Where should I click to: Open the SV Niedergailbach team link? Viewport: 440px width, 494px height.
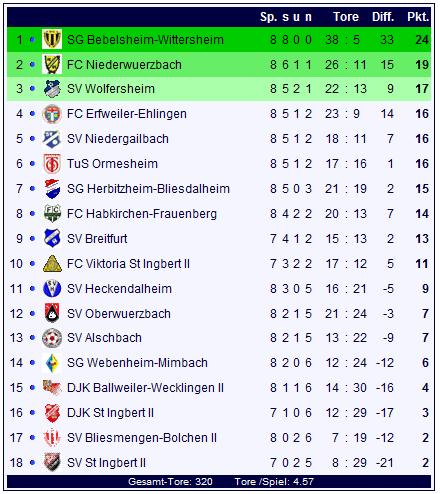tap(118, 139)
